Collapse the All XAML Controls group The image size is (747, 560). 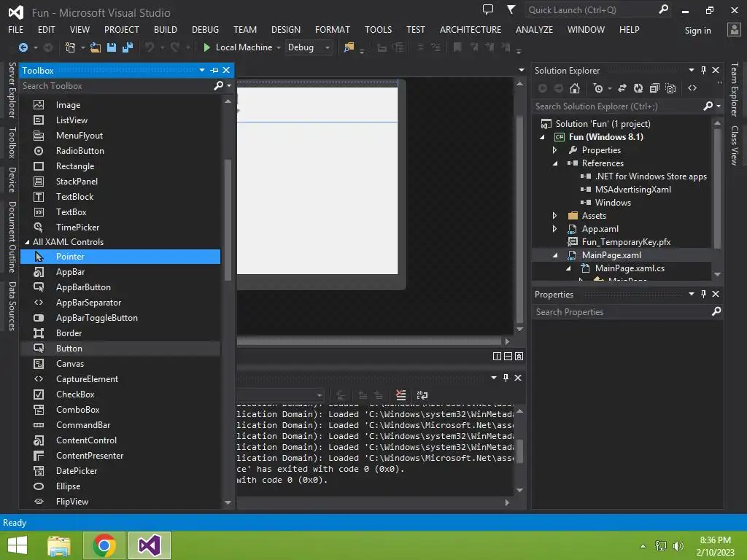(x=27, y=242)
